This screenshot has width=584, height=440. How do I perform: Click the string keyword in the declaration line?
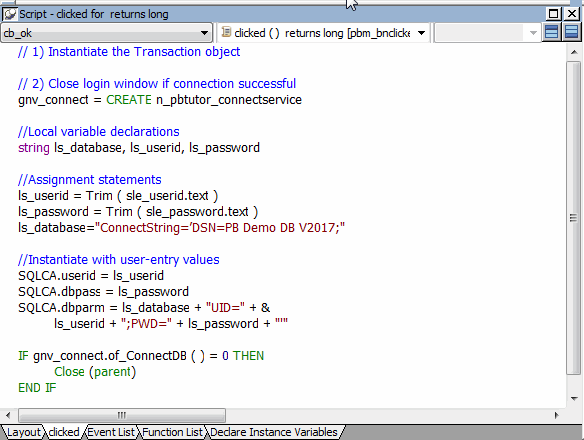(x=34, y=148)
